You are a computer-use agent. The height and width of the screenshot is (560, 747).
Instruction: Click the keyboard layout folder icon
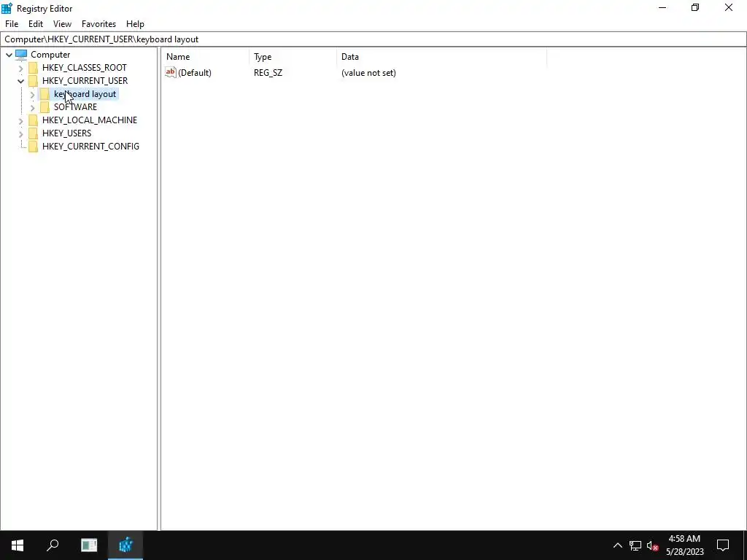click(44, 94)
